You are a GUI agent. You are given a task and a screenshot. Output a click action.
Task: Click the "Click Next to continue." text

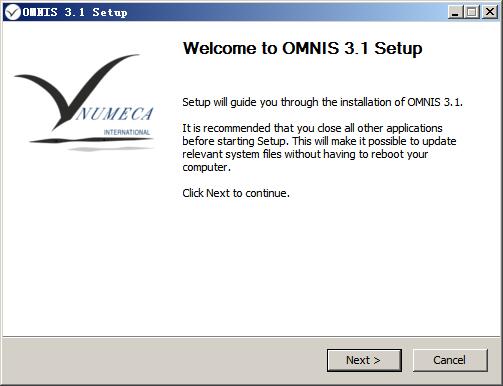coord(236,193)
